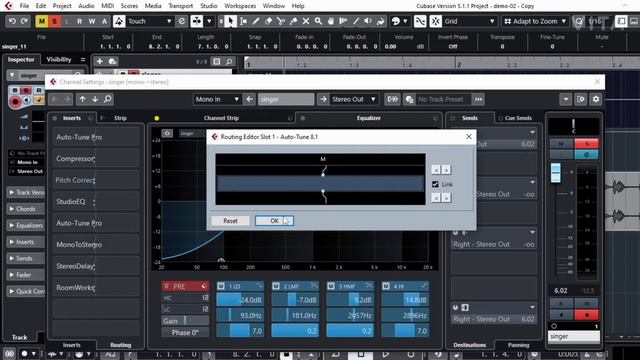Click the Snap icon beside Grid
640x360 pixels.
[x=436, y=21]
